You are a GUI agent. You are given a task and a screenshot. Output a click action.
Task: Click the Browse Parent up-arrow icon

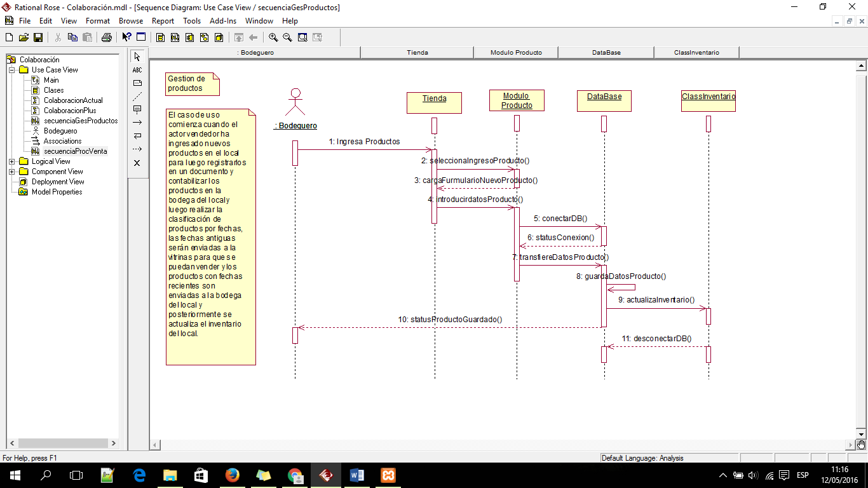pyautogui.click(x=239, y=37)
